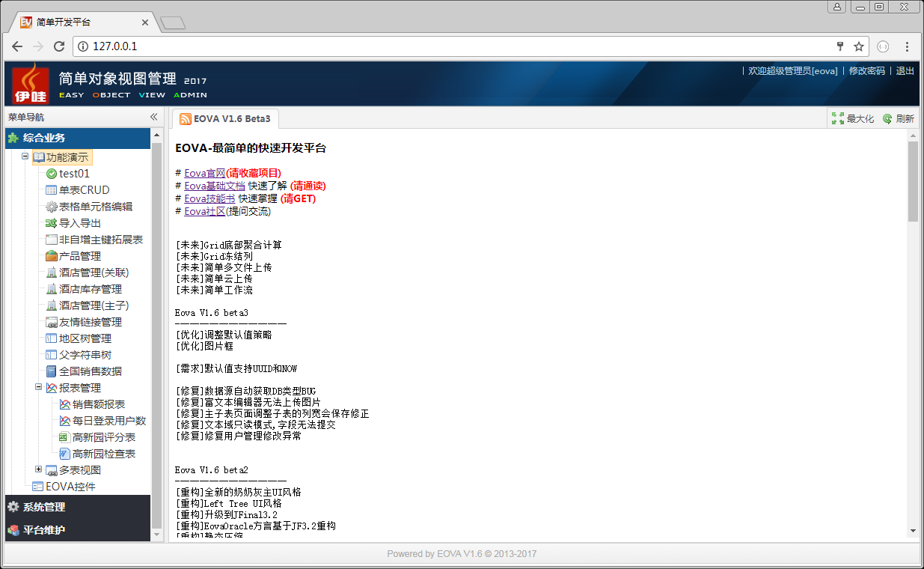Open the 系统管理 accordion section

44,507
